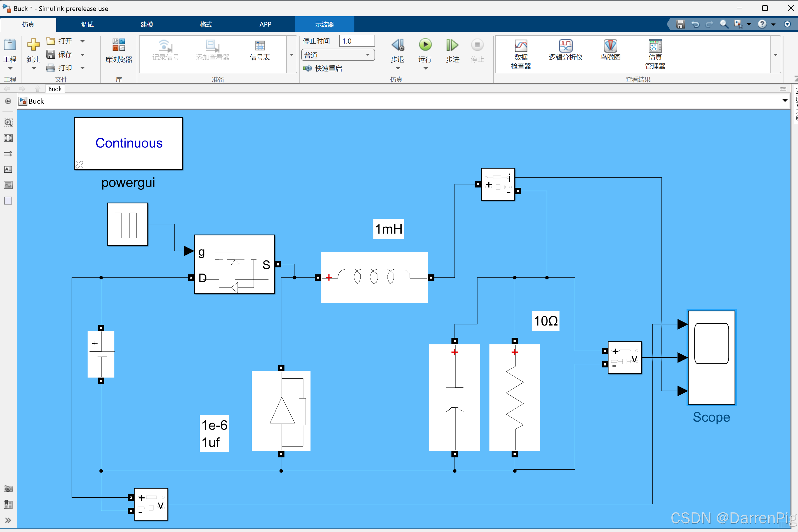Viewport: 798px width, 532px height.
Task: Expand the simulation mode dropdown
Action: [x=368, y=55]
